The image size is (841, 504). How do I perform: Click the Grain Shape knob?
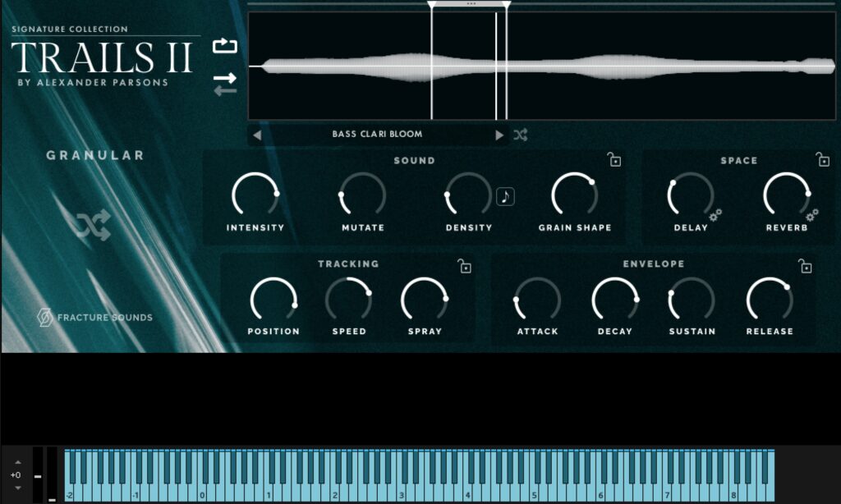point(574,195)
